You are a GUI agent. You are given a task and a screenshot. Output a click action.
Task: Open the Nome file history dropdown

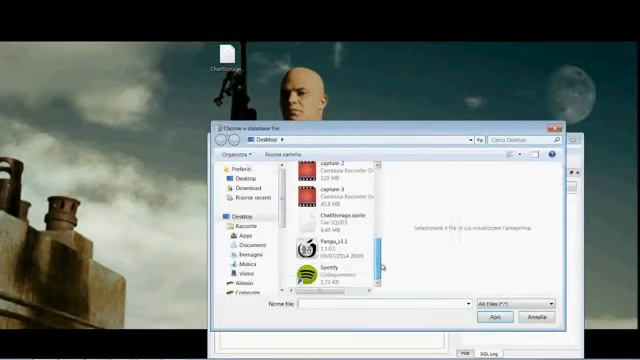pos(468,304)
